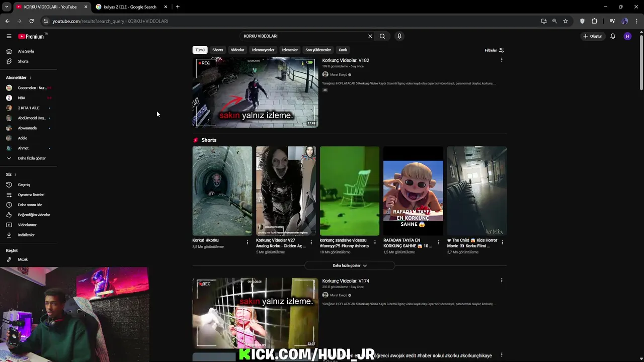Open the korkunç sandalye videosu short

(x=350, y=191)
